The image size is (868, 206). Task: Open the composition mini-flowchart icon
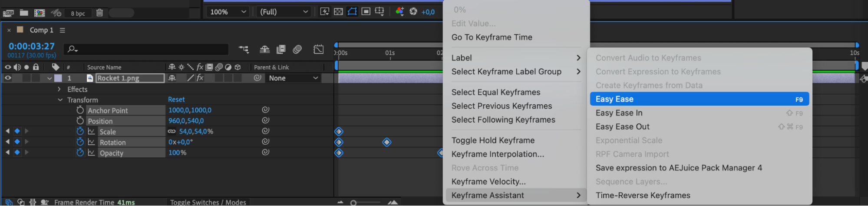244,49
